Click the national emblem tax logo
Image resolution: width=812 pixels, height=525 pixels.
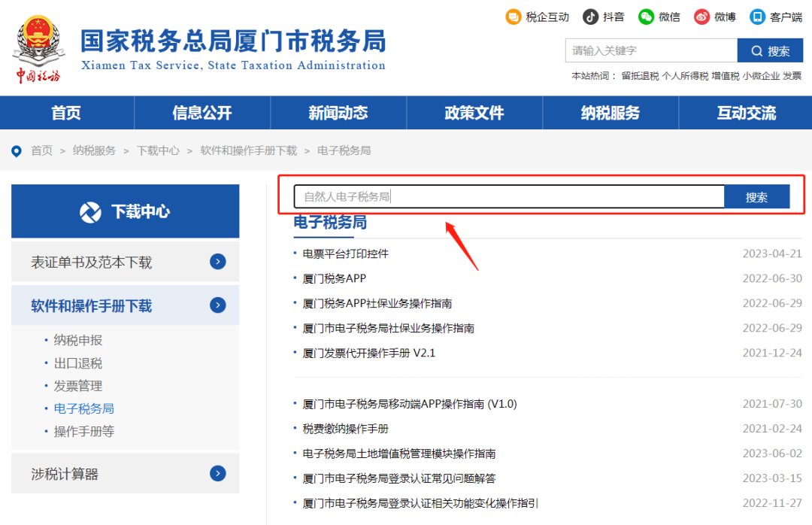pyautogui.click(x=38, y=49)
